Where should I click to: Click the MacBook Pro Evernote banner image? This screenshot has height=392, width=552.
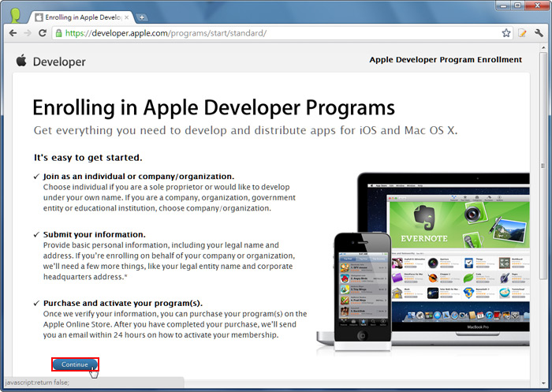click(459, 225)
